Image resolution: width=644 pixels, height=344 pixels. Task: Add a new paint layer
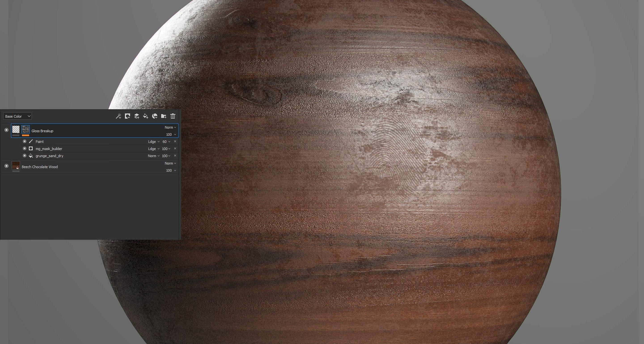(x=136, y=116)
